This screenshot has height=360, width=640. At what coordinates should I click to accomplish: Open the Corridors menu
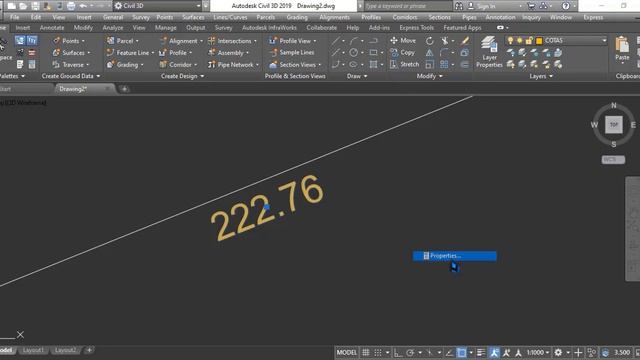(404, 18)
